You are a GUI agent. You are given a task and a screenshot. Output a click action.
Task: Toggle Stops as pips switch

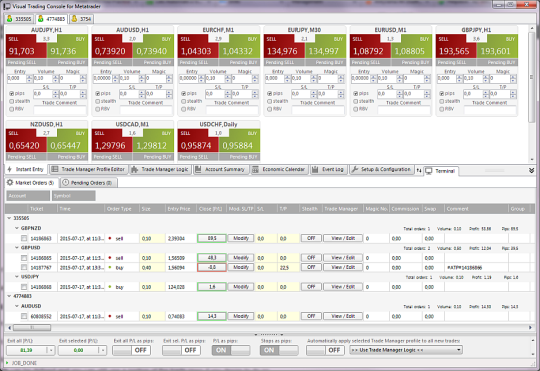tap(279, 350)
